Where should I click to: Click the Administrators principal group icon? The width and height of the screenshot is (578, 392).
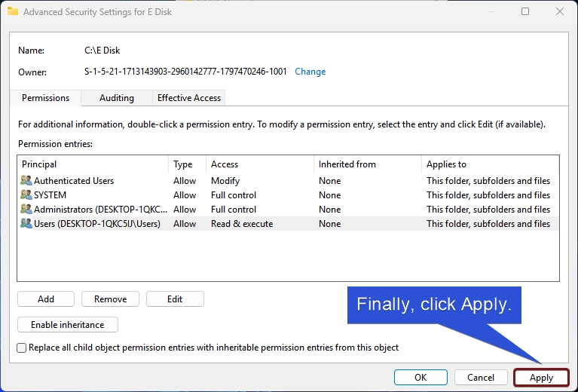point(26,209)
